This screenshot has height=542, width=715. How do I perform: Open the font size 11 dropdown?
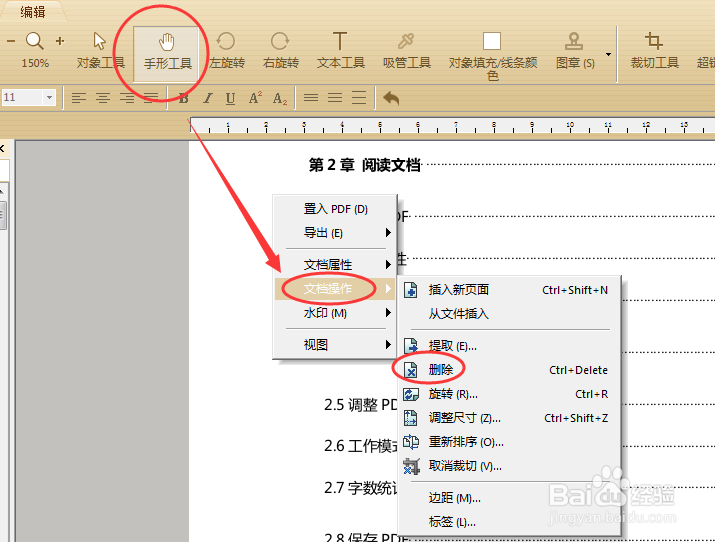click(x=49, y=97)
